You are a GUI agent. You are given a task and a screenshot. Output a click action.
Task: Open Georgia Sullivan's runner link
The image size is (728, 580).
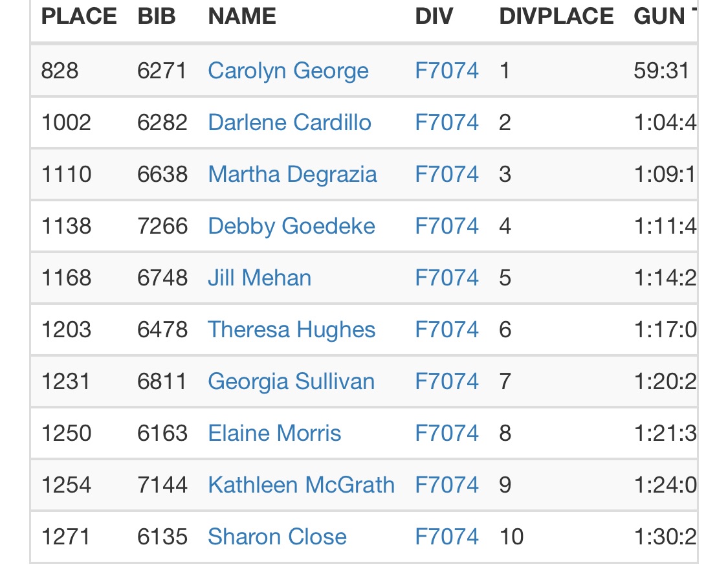point(291,381)
